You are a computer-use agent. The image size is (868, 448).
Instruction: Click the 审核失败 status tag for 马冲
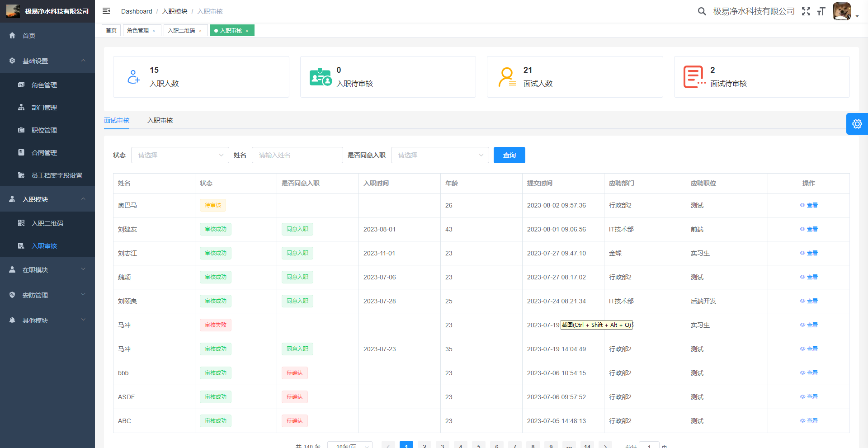216,325
